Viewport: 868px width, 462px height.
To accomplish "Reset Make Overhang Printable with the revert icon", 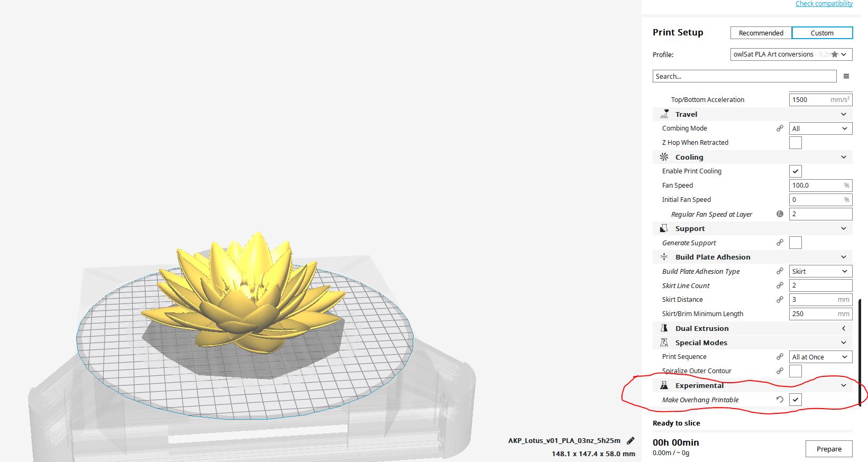I will coord(780,400).
